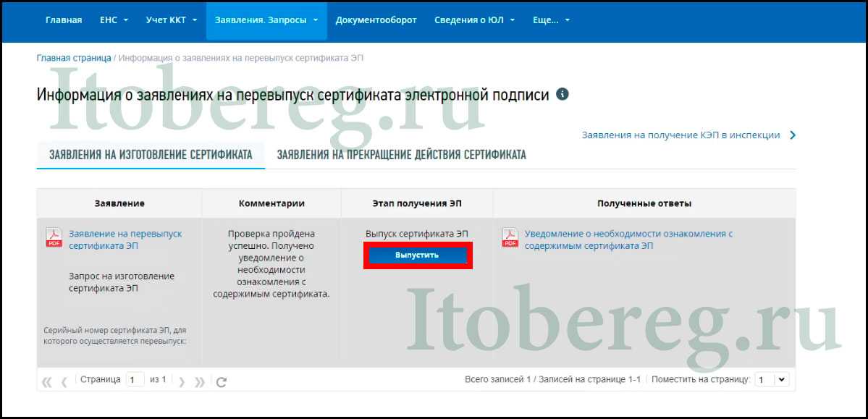
Task: Click PDF icon of Заявление на перевыпуск
Action: click(x=54, y=237)
